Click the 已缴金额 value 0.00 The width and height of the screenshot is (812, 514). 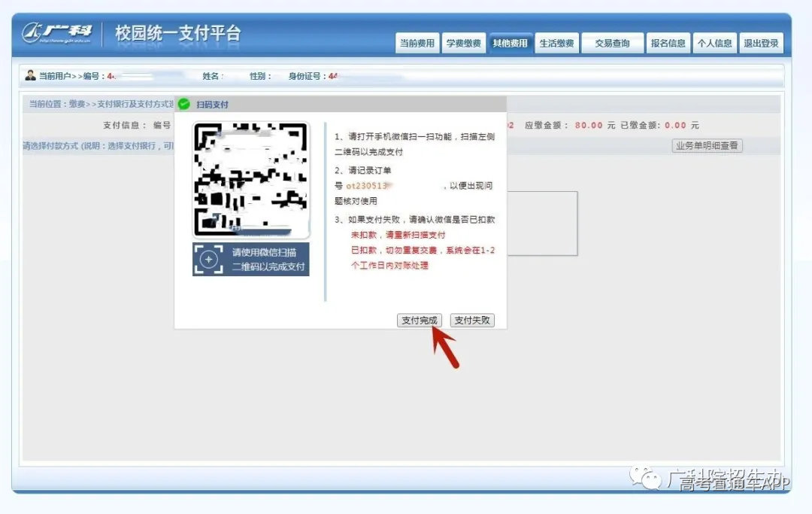pos(675,126)
